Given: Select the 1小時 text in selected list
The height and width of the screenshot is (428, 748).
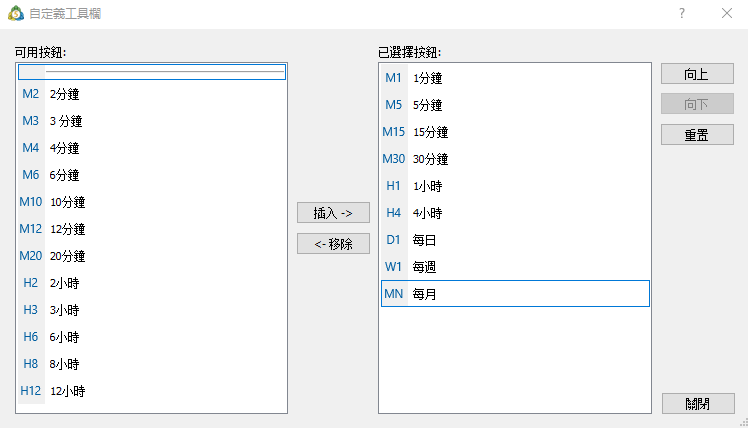Looking at the screenshot, I should click(427, 186).
